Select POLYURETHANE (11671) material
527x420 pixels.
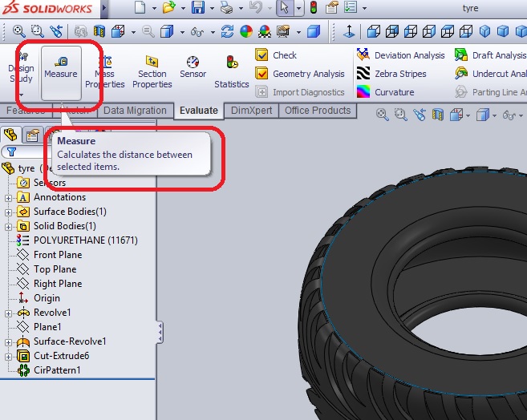point(77,240)
